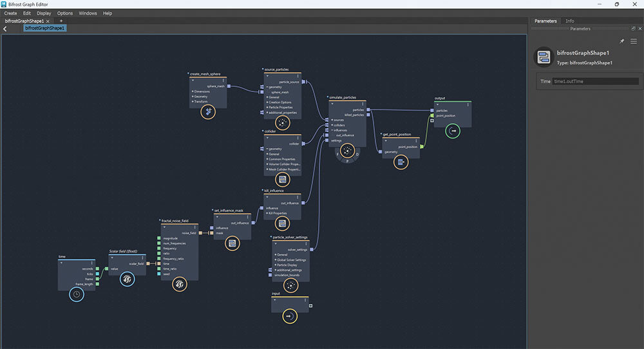Undock the Parameters panel
The height and width of the screenshot is (349, 644).
tap(633, 28)
